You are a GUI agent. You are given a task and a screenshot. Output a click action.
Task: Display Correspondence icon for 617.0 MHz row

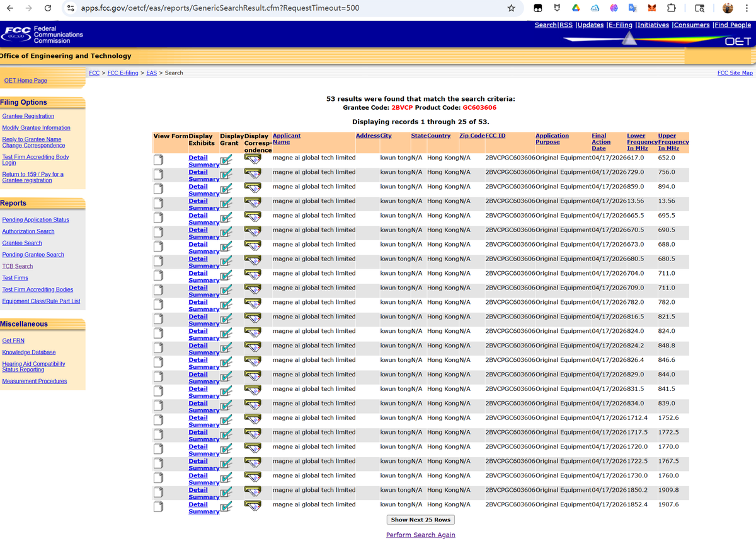tap(253, 159)
